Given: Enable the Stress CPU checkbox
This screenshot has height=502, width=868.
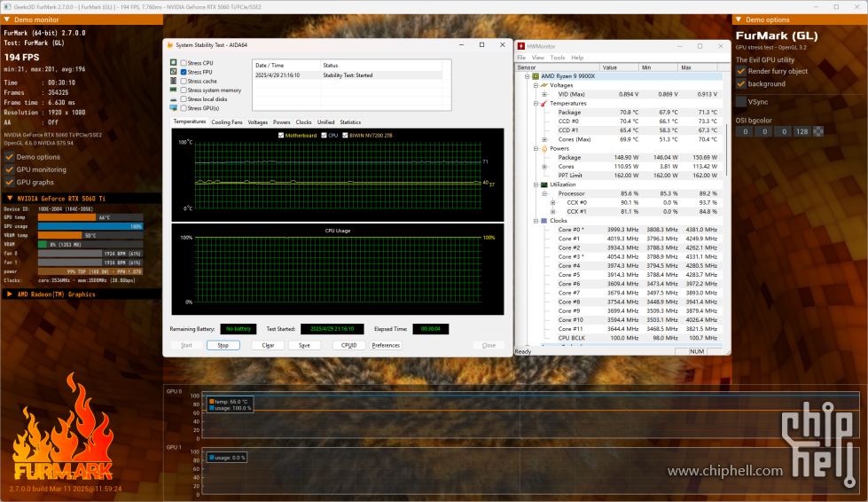Looking at the screenshot, I should [x=184, y=63].
